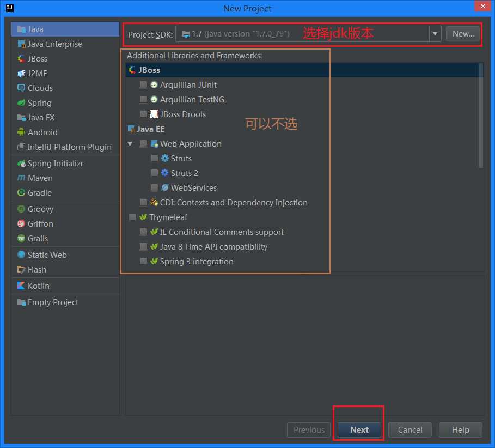Click the Arquillian TestNG icon
Viewport: 495px width, 448px height.
(x=154, y=100)
